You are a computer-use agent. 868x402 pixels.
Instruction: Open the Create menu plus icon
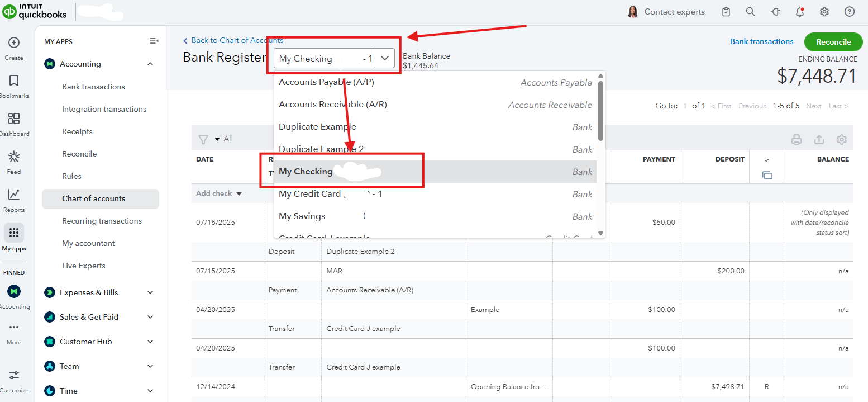14,42
